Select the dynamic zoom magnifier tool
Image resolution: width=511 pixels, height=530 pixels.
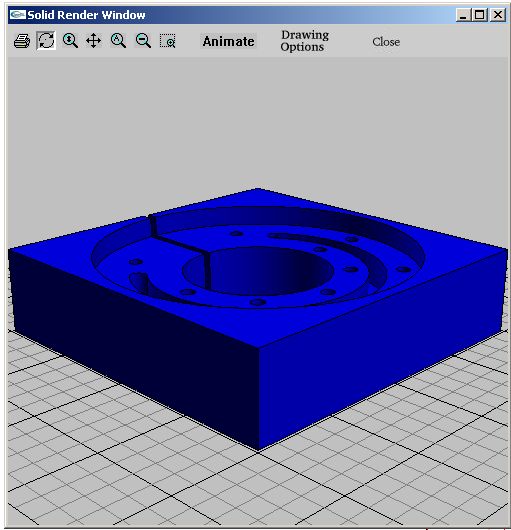pyautogui.click(x=70, y=41)
